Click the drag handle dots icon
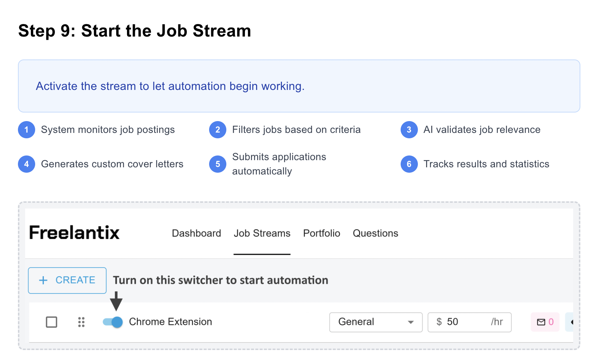The width and height of the screenshot is (599, 364). tap(81, 322)
